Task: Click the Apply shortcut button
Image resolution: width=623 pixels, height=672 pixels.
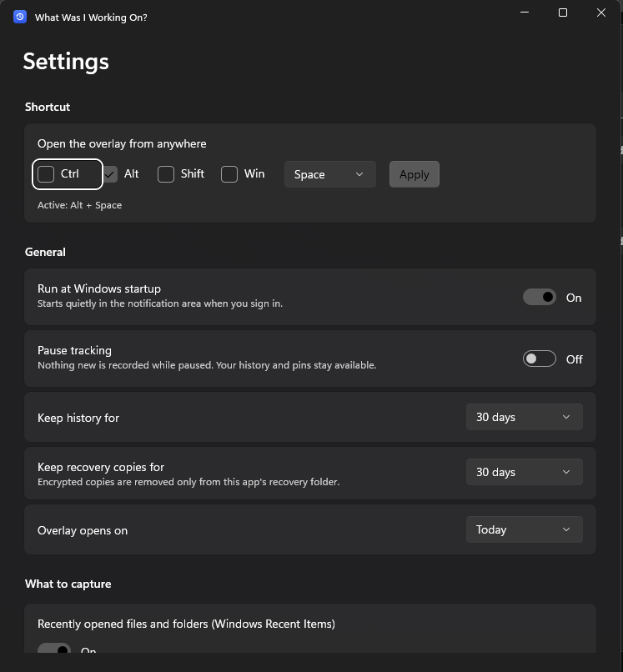Action: (x=414, y=174)
